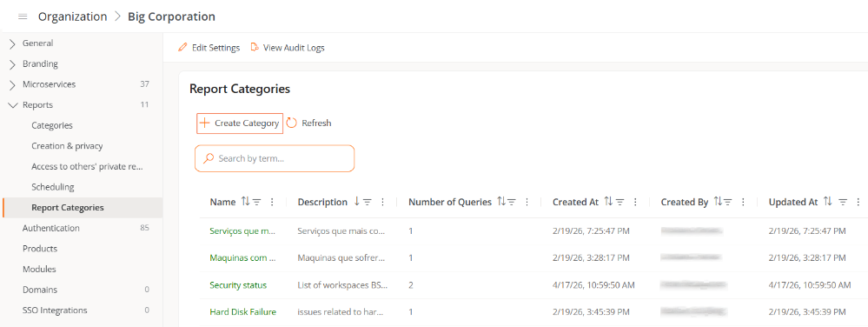
Task: Open the Hard Disk Failure category link
Action: tap(243, 312)
